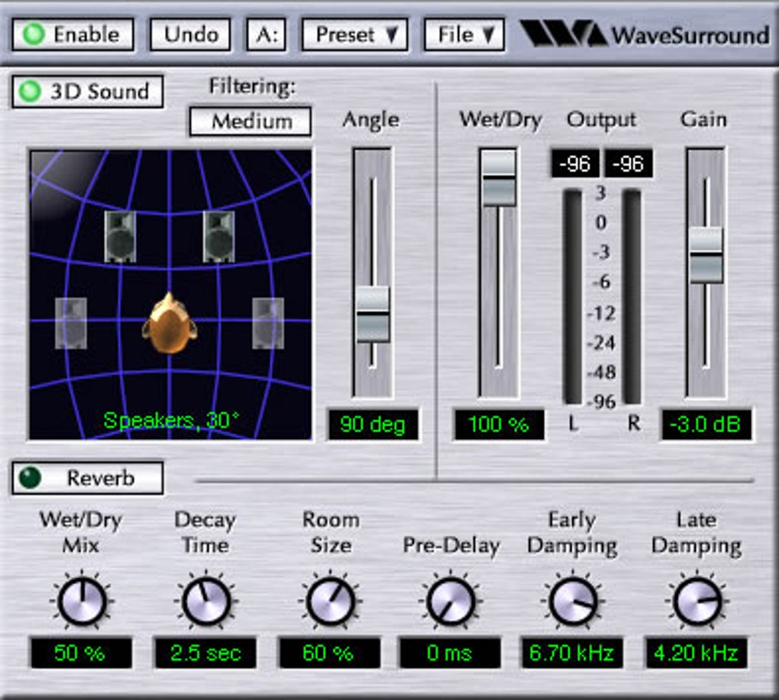Click the Wet/Dry Mix knob
Screen dimensions: 779x700
(x=82, y=601)
